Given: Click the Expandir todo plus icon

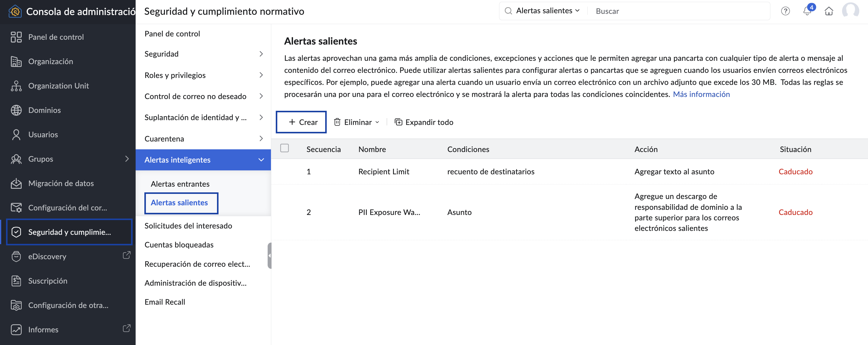Looking at the screenshot, I should tap(398, 122).
